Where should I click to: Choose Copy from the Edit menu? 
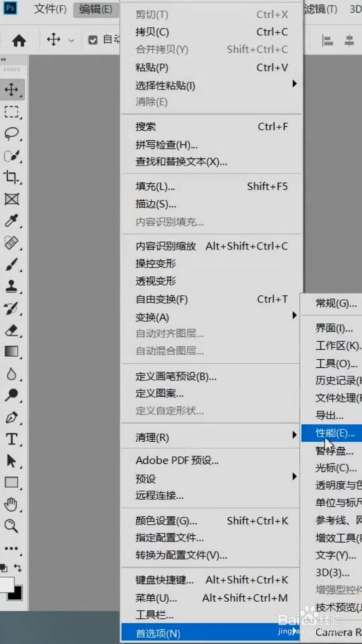coord(212,32)
